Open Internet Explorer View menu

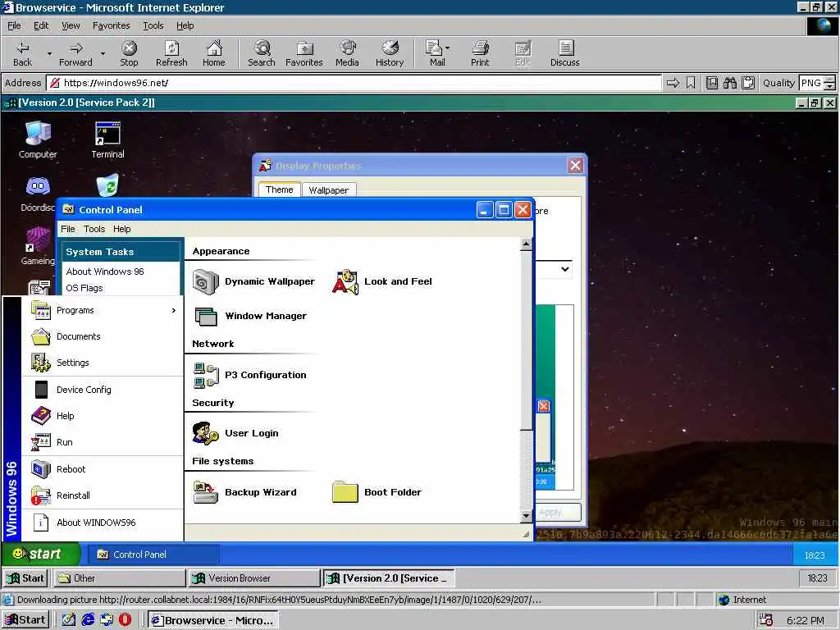[x=71, y=25]
